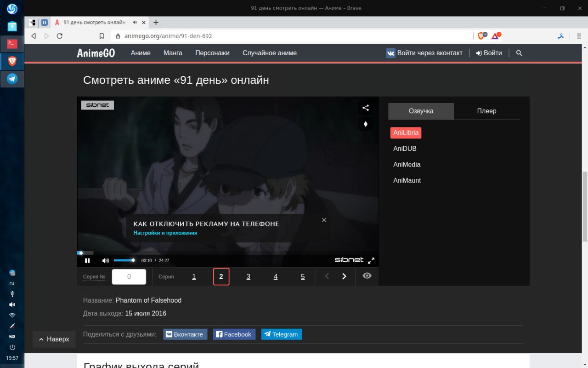The image size is (588, 368).
Task: Click the pinned tab with pause icon
Action: point(45,22)
